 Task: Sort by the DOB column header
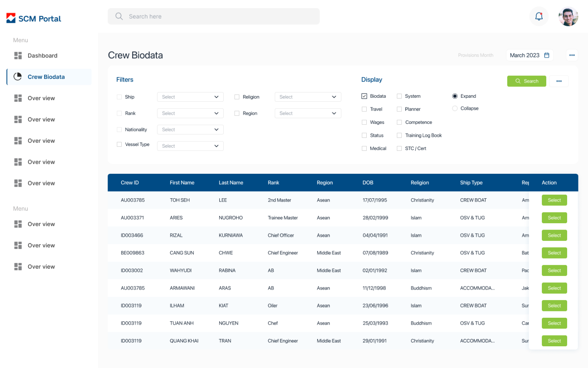tap(368, 183)
